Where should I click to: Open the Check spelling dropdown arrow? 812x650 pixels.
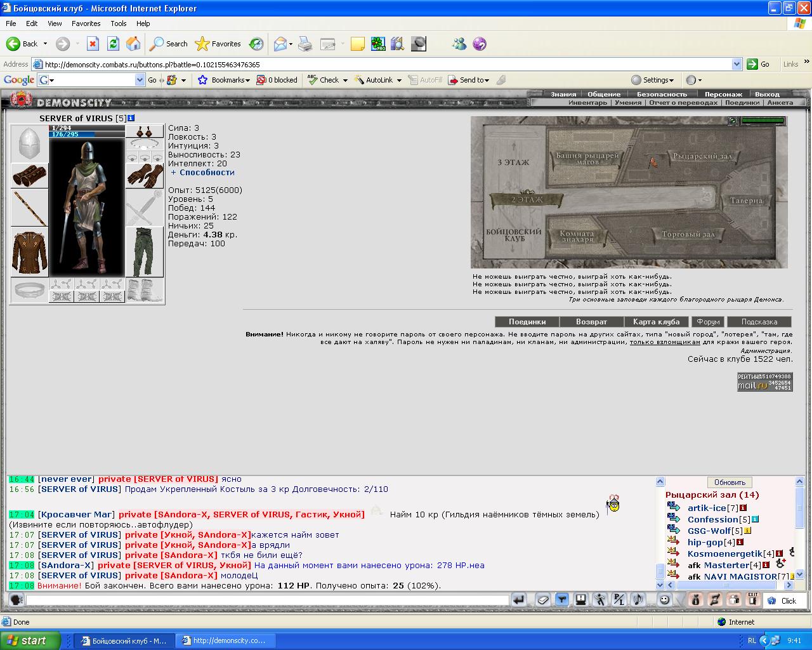point(345,81)
